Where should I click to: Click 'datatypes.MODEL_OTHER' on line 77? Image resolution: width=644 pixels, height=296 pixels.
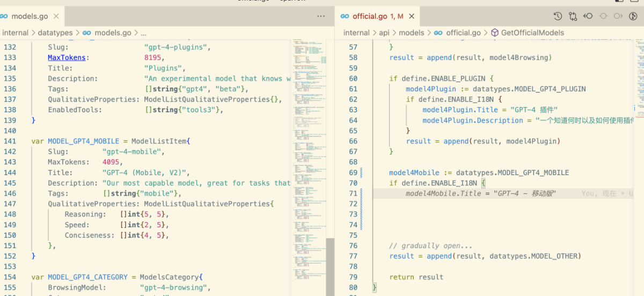point(533,256)
